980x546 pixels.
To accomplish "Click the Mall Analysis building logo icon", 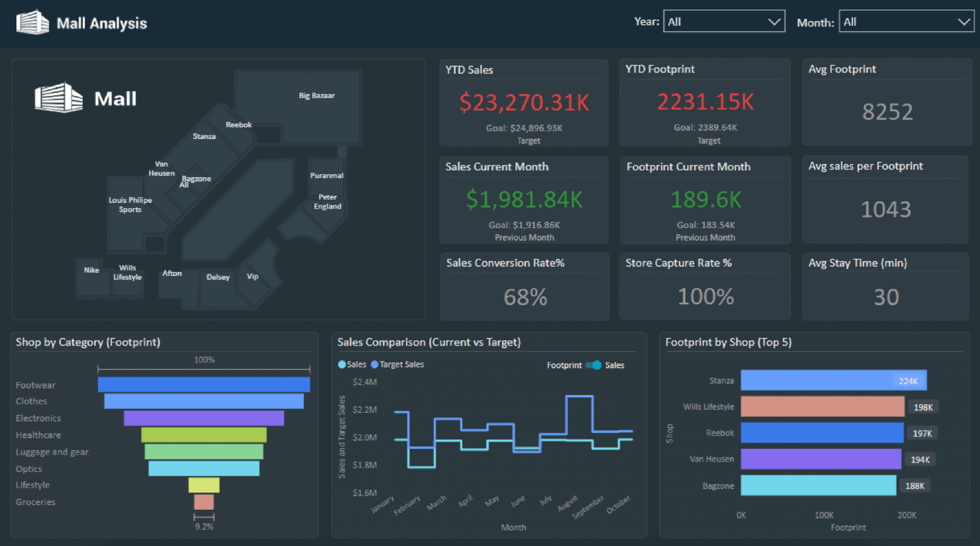I will click(x=33, y=22).
